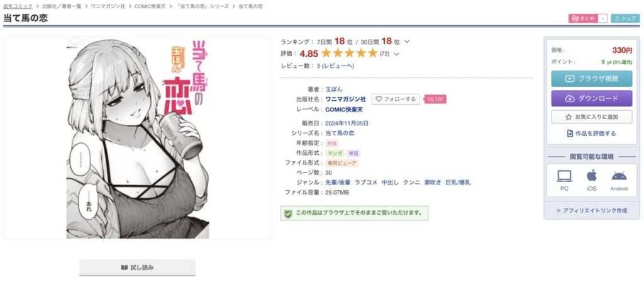644x296 pixels.
Task: Click the five-star rating display
Action: tap(349, 54)
